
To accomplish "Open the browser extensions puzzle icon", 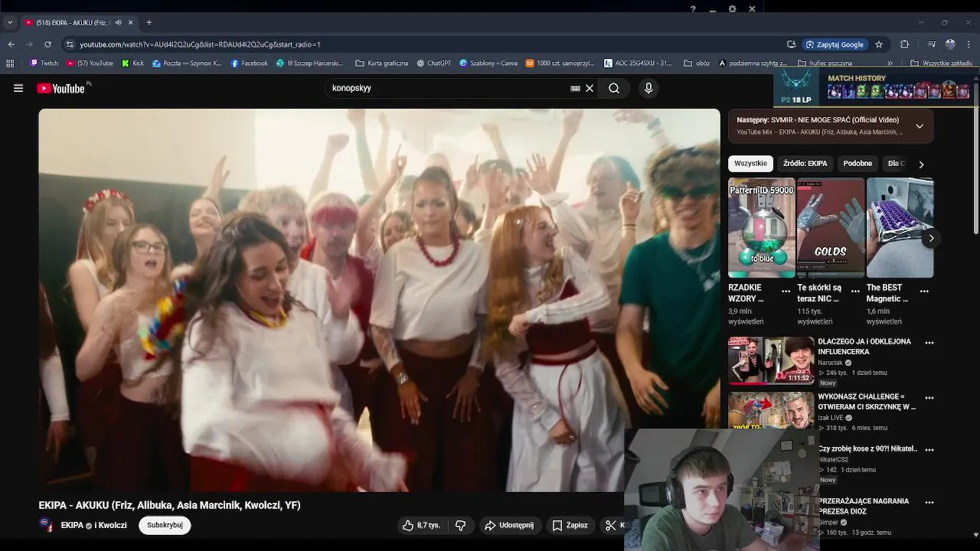I will [904, 44].
